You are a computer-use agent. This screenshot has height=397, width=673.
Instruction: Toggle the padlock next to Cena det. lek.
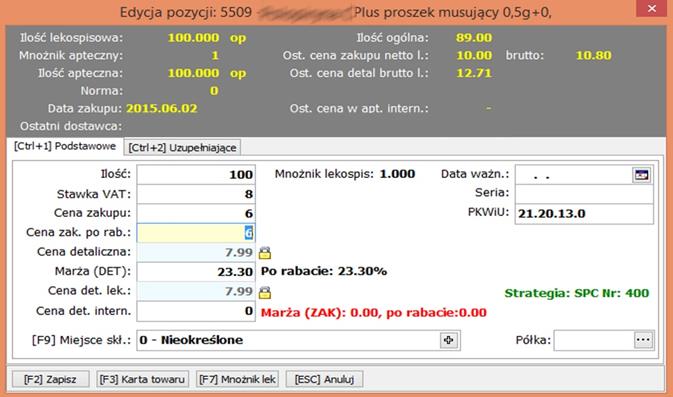pyautogui.click(x=265, y=292)
